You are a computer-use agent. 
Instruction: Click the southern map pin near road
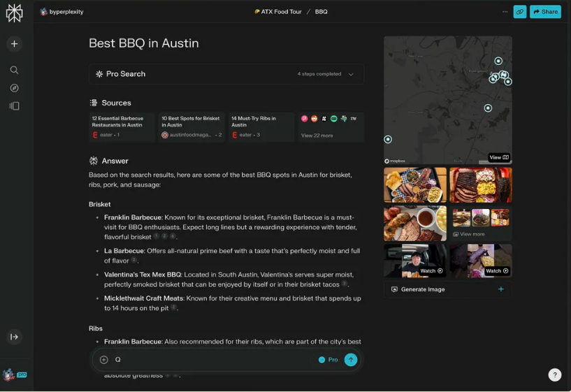point(488,108)
